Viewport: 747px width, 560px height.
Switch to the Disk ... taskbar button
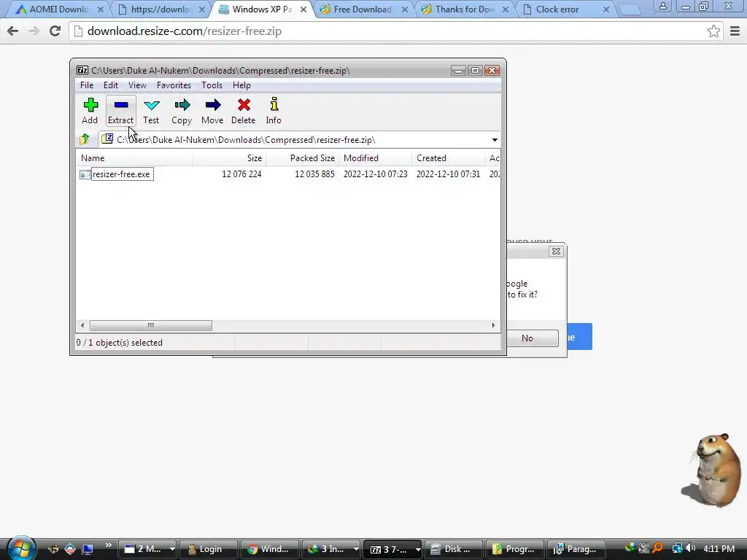(454, 549)
